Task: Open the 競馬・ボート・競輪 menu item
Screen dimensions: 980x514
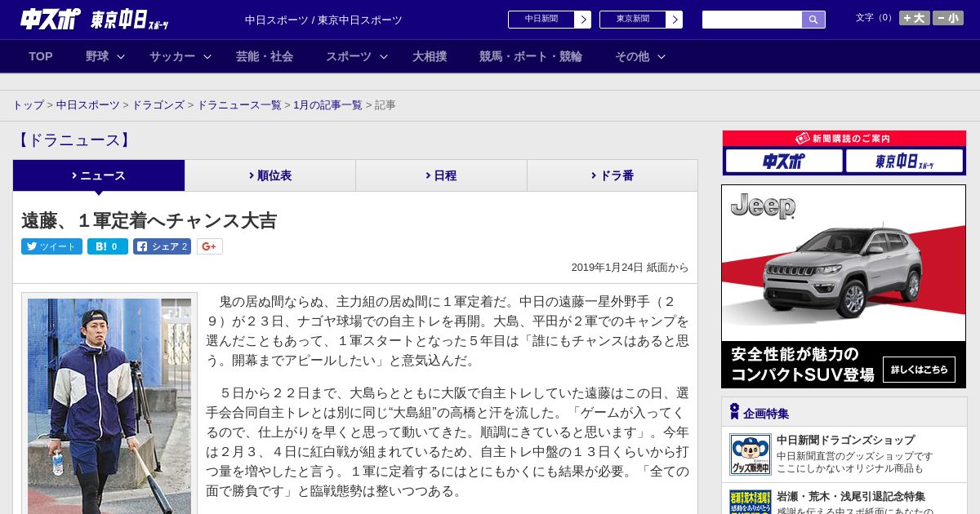Action: (x=531, y=56)
